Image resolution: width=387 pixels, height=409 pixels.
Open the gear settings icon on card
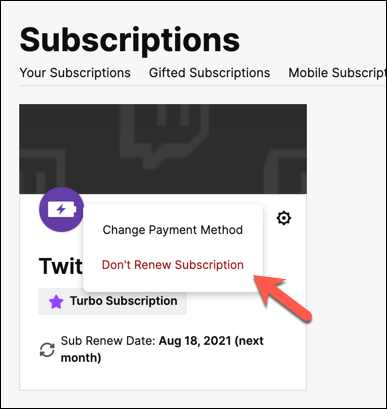click(284, 218)
